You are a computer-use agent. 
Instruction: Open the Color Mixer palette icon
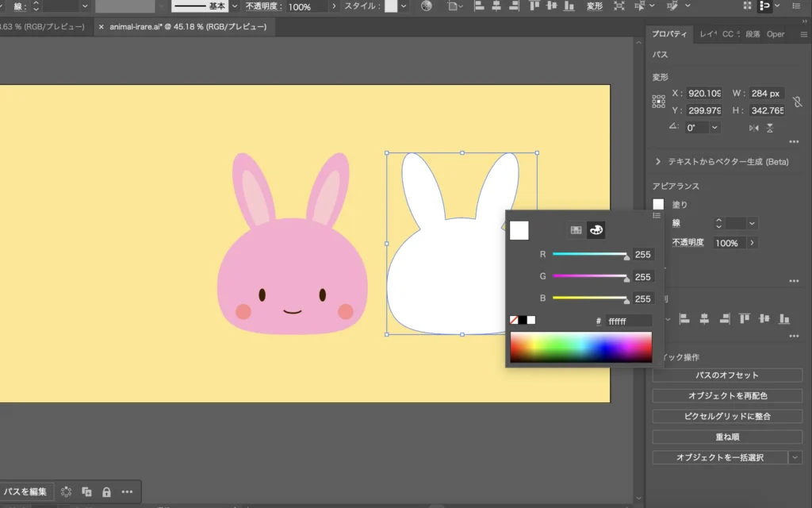click(596, 230)
